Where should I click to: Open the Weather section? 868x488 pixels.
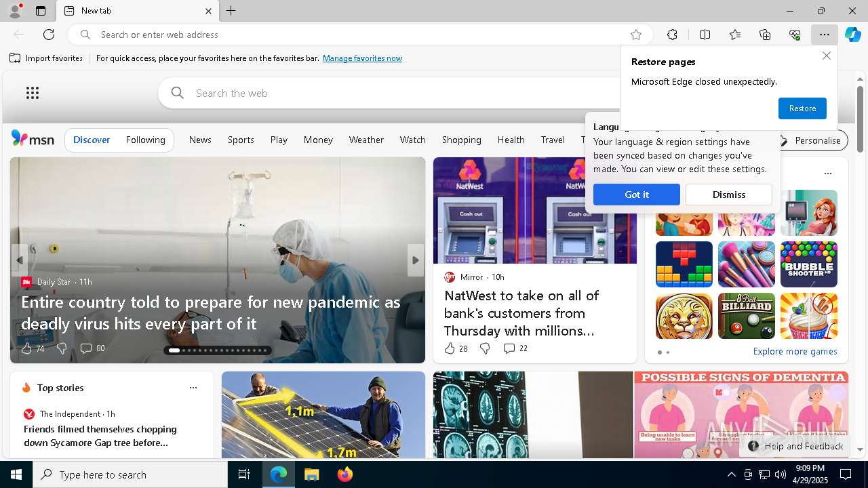coord(366,140)
